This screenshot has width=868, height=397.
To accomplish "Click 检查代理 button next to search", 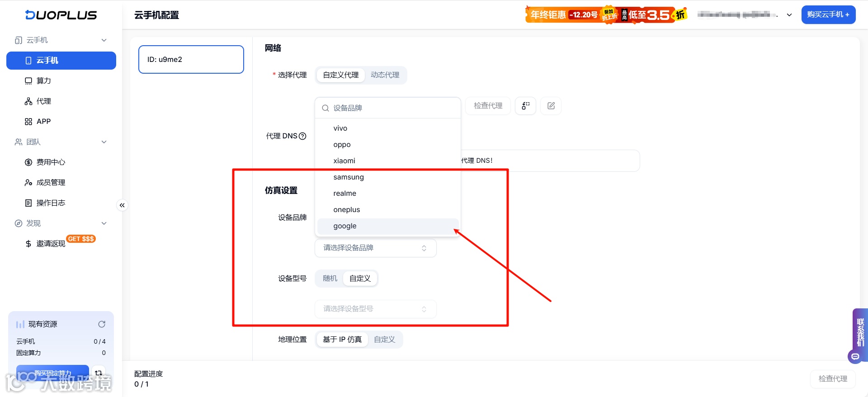I will tap(488, 106).
